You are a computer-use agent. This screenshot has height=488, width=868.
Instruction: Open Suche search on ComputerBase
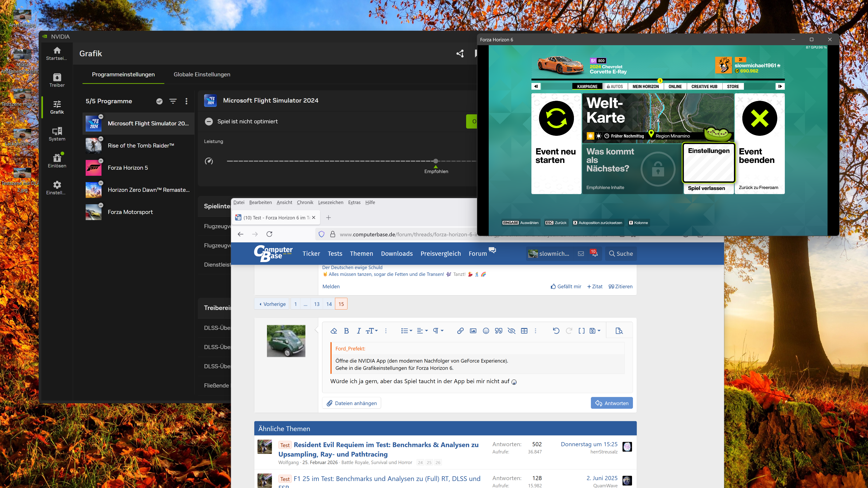[x=621, y=253]
